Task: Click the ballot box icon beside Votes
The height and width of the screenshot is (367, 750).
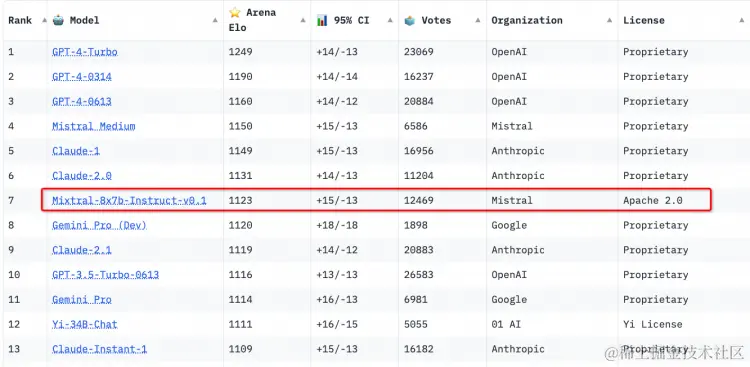Action: (409, 20)
